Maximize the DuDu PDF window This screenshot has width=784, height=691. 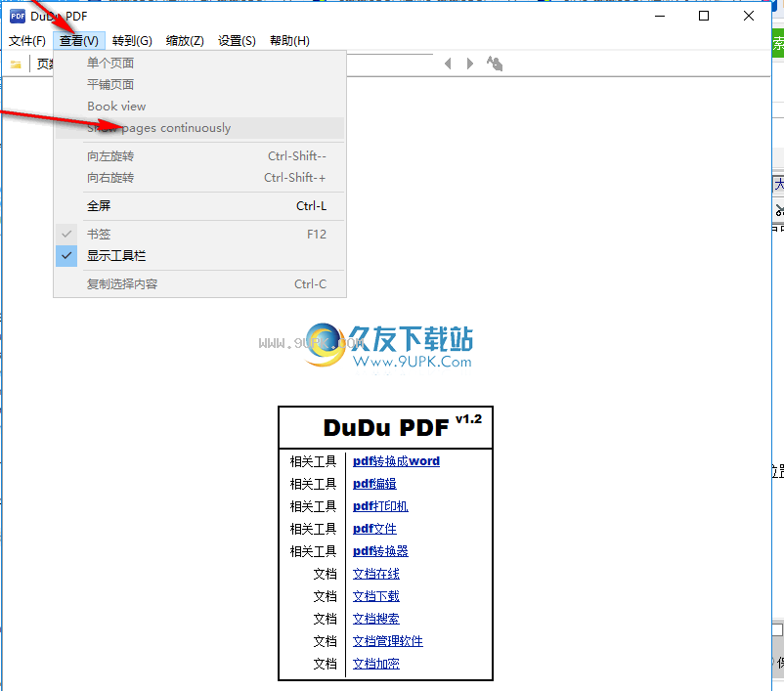[704, 16]
